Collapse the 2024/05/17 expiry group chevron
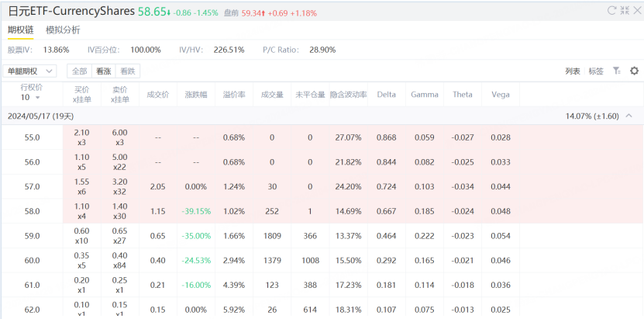 click(629, 116)
